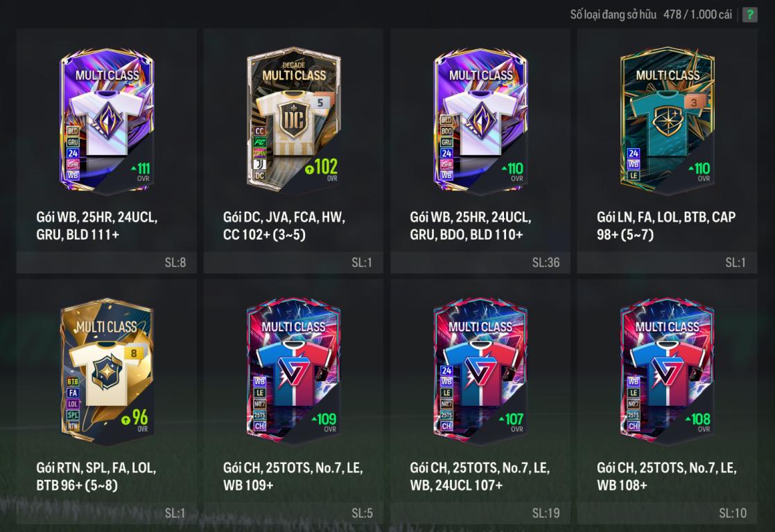Viewport: 775px width, 532px height.
Task: Select the purple Multi Class 111 OVR card
Action: (x=107, y=120)
